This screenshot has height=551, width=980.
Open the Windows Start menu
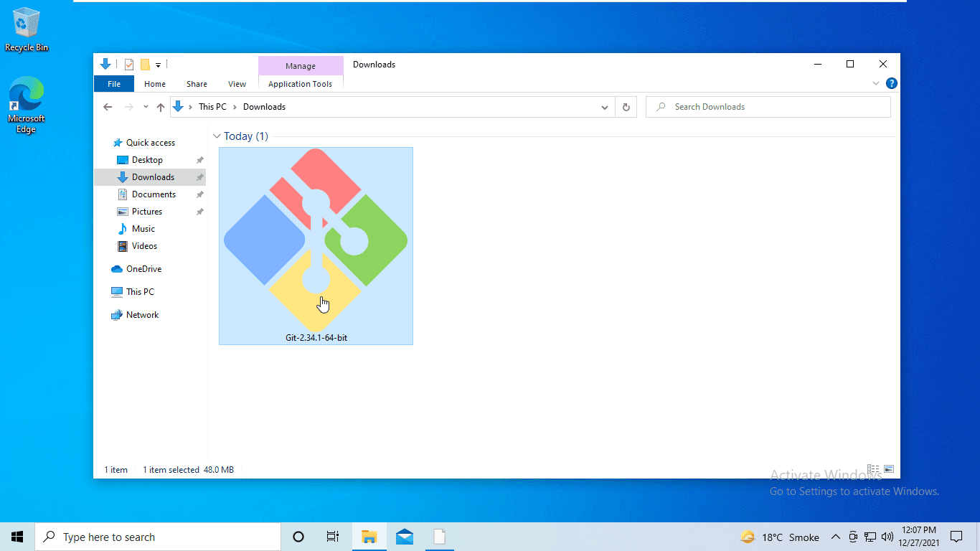17,537
